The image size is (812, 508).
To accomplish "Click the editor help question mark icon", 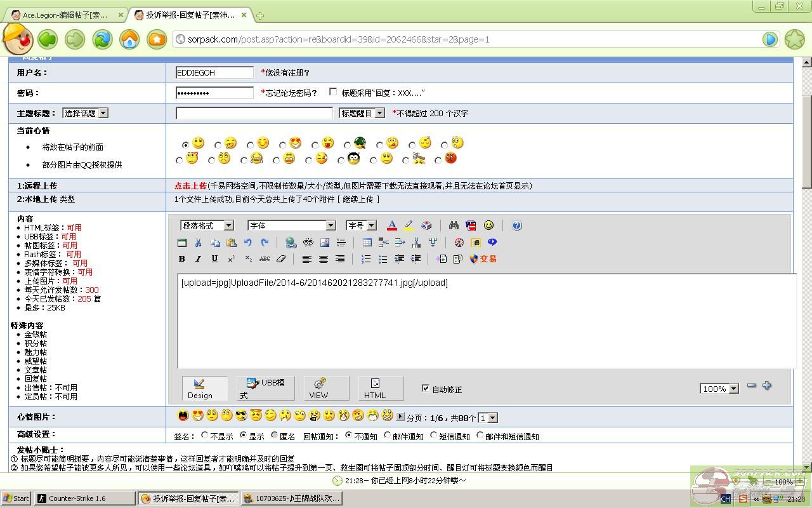I will (x=517, y=225).
